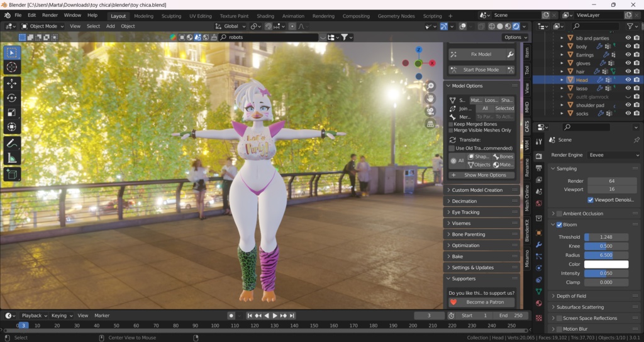Screen dimensions: 644x342
Task: Switch to rendered viewport shading
Action: pyautogui.click(x=516, y=26)
